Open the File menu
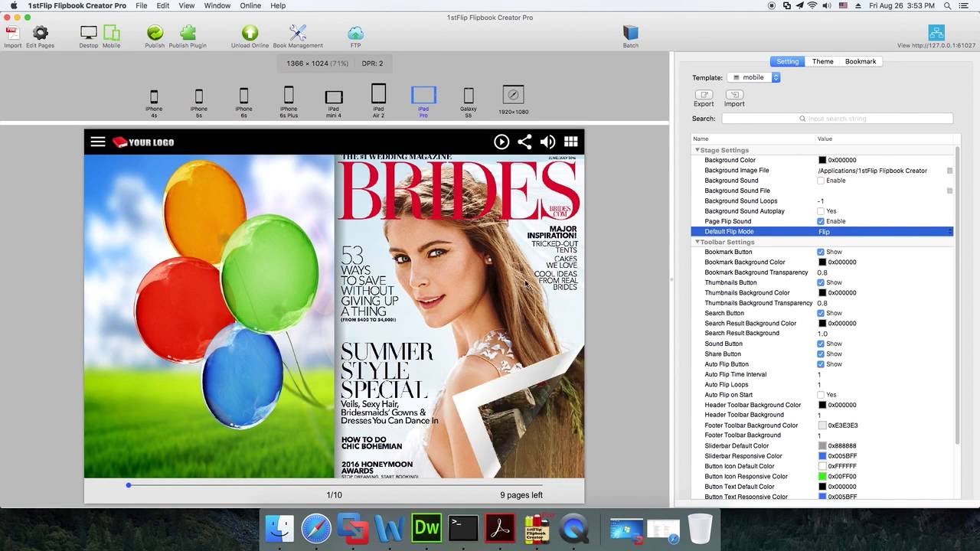Viewport: 980px width, 551px height. pos(142,5)
